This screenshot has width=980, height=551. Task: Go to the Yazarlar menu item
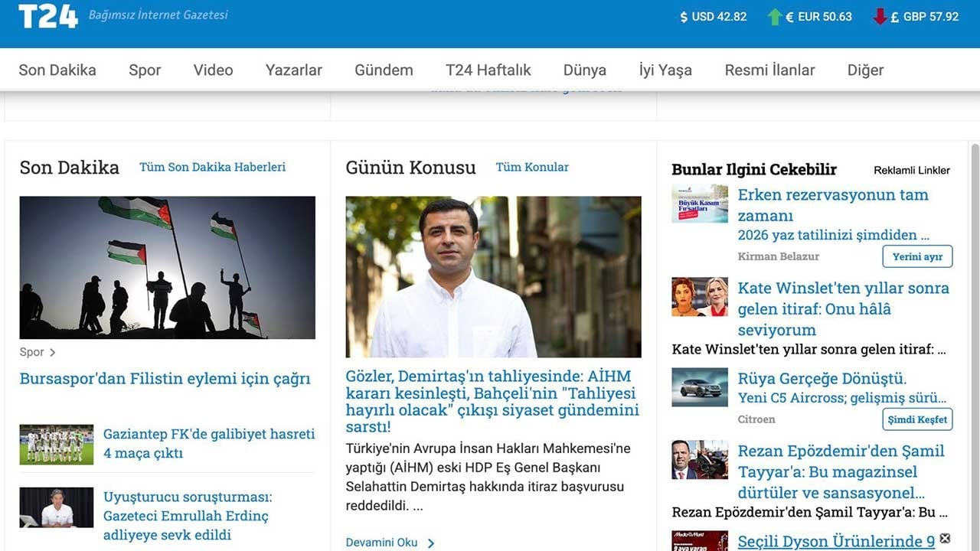[x=293, y=70]
